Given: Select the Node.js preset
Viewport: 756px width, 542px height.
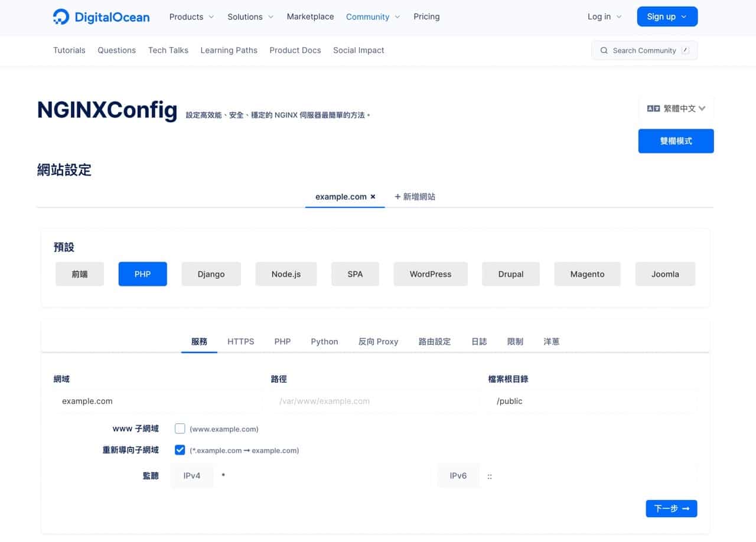Looking at the screenshot, I should [286, 274].
